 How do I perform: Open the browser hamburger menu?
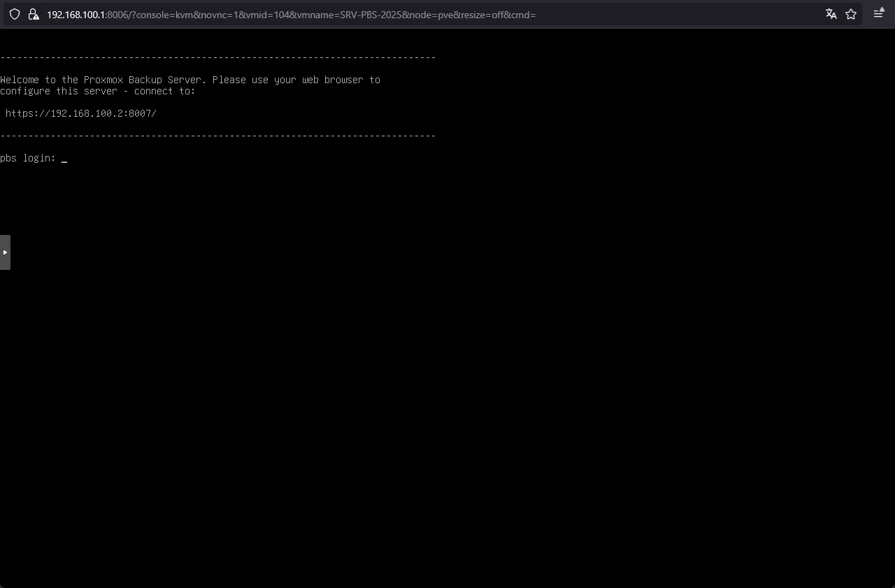tap(879, 14)
